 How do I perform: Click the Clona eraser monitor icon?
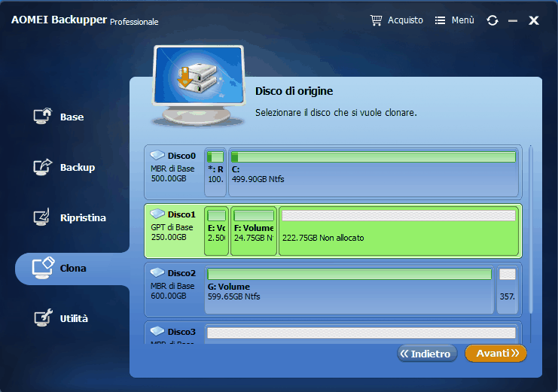coord(43,268)
